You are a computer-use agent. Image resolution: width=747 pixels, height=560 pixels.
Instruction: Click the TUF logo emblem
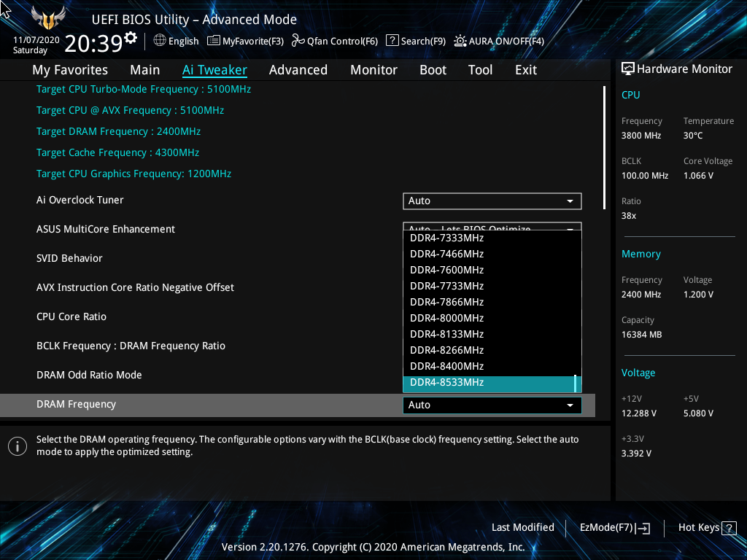point(47,18)
